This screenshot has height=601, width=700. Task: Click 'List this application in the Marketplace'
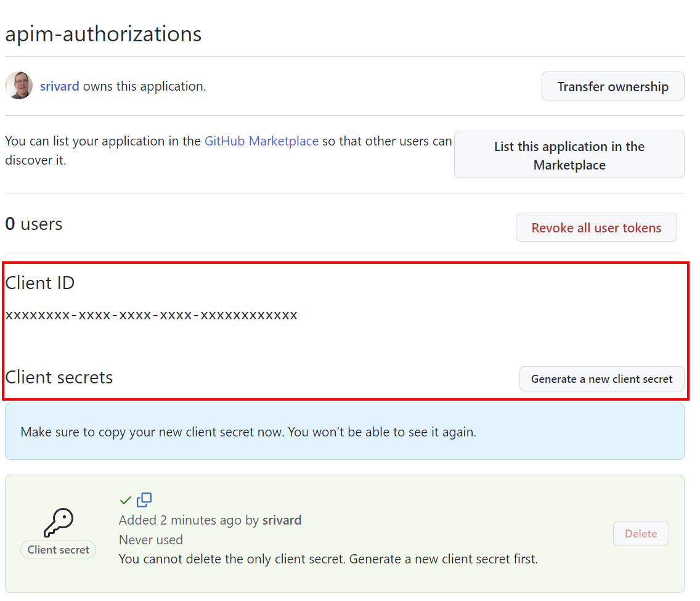[568, 155]
